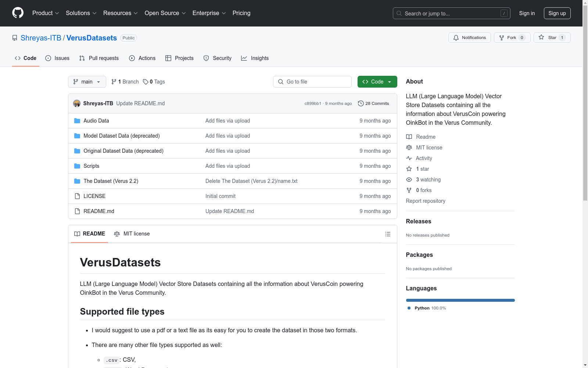Open the Security tab
The height and width of the screenshot is (368, 588).
coord(218,58)
